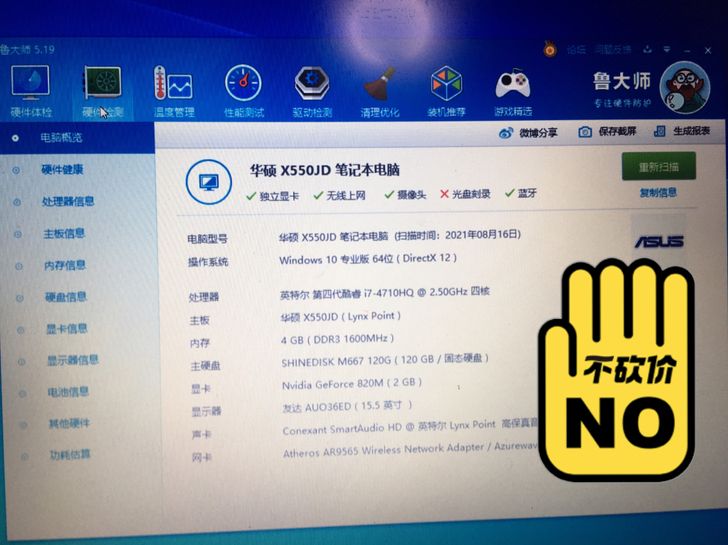The height and width of the screenshot is (545, 728).
Task: Open 温度管理 temperature management icon
Action: click(173, 84)
